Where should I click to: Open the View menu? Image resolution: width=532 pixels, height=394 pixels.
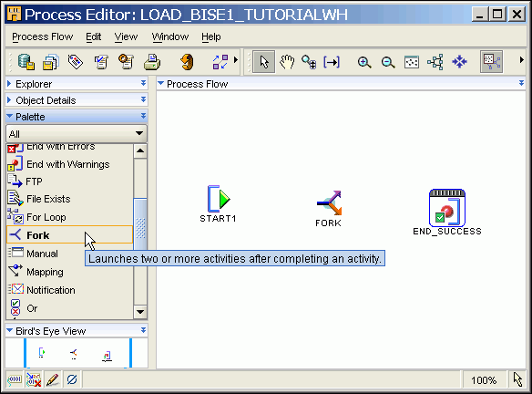coord(126,36)
